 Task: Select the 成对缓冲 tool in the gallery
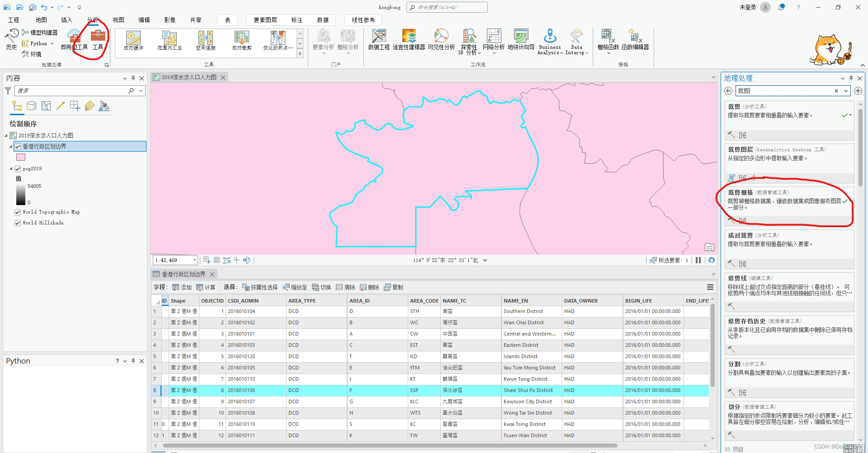[x=133, y=41]
